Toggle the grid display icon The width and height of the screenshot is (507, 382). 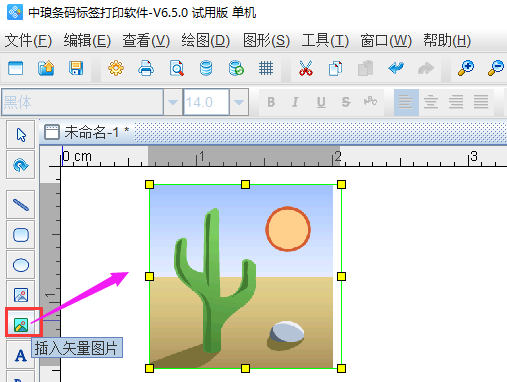(266, 68)
